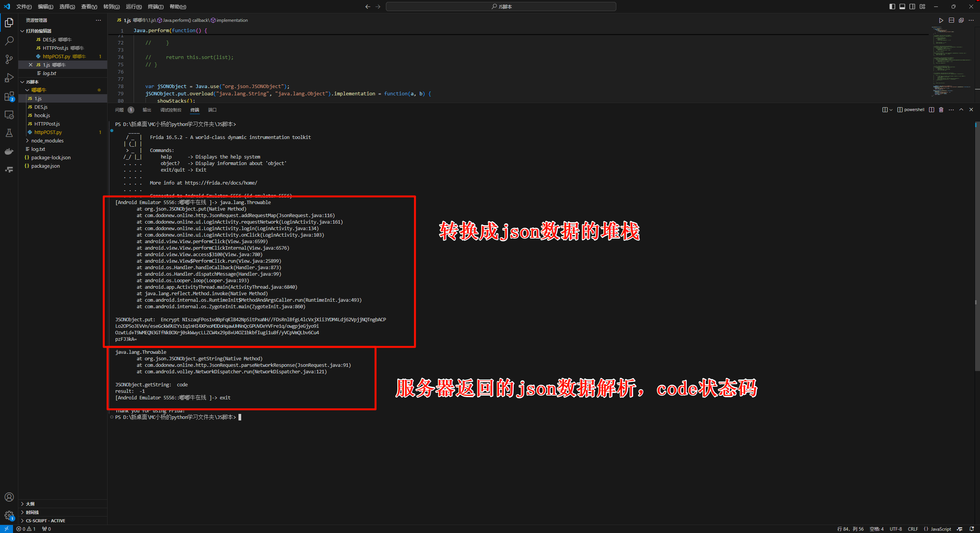Open the Source Control view
The image size is (980, 533).
tap(9, 59)
